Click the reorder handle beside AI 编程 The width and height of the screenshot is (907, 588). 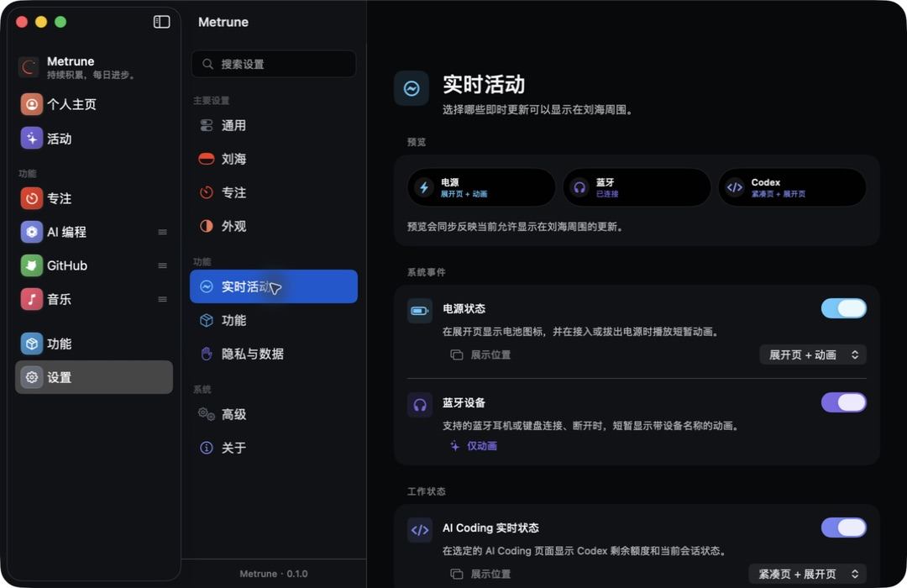(x=163, y=232)
